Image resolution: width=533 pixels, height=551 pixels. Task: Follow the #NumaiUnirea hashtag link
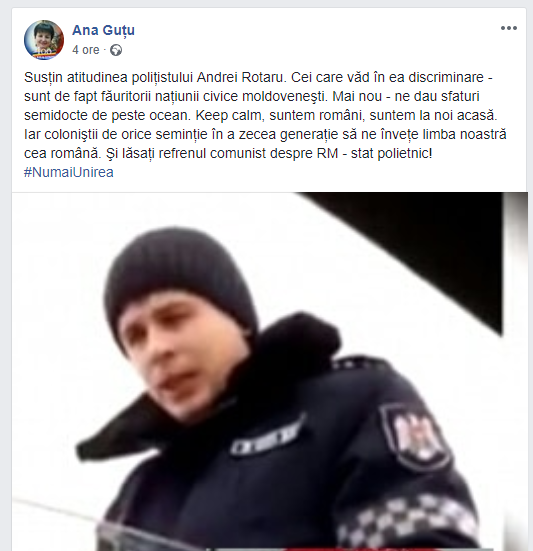pyautogui.click(x=69, y=172)
